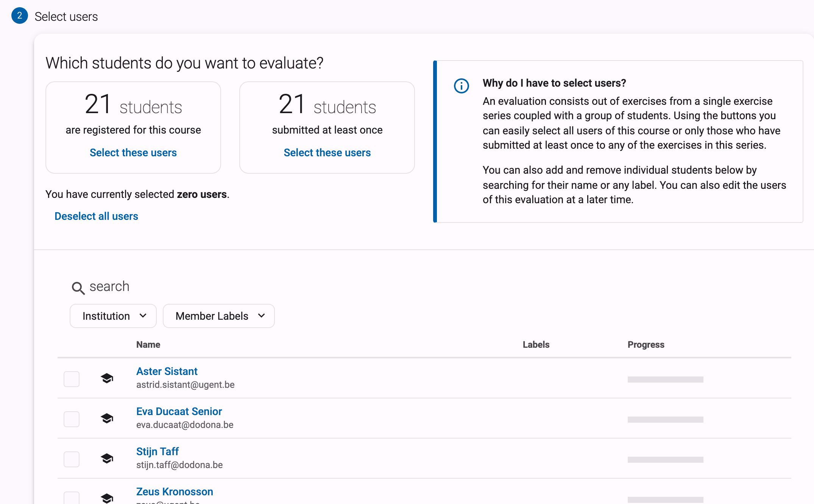Screen dimensions: 814x504
Task: Click 'Why do I have to select users?' heading
Action: [x=554, y=83]
